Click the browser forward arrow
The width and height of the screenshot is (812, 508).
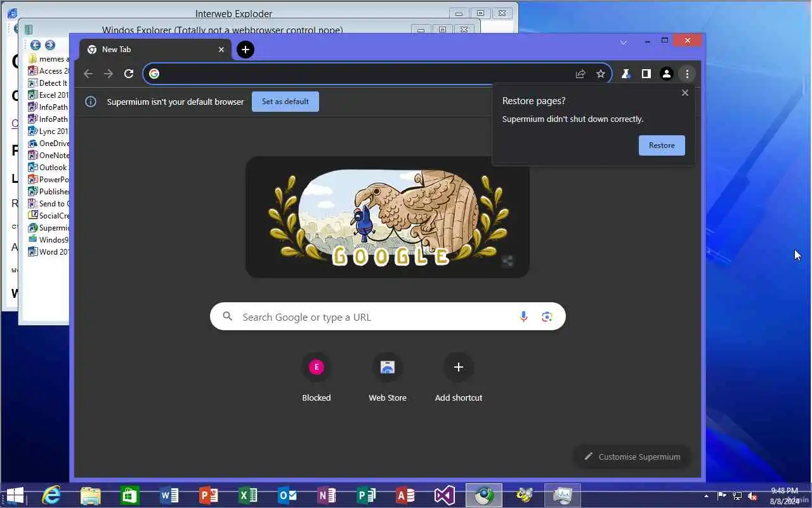tap(108, 74)
